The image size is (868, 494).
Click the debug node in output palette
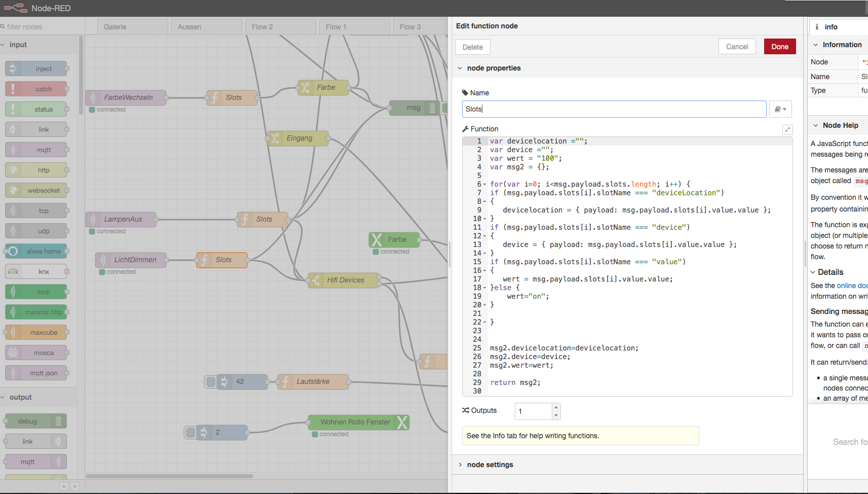point(35,421)
